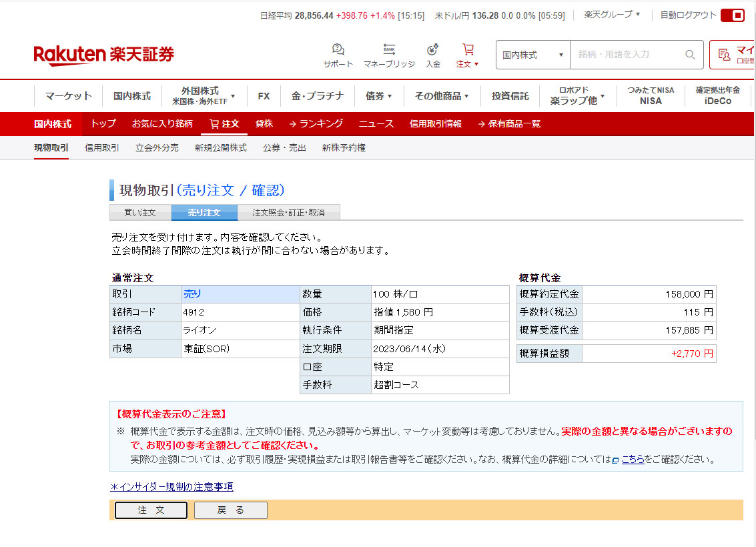
Task: Switch to the 買い注文 tab
Action: [x=140, y=213]
